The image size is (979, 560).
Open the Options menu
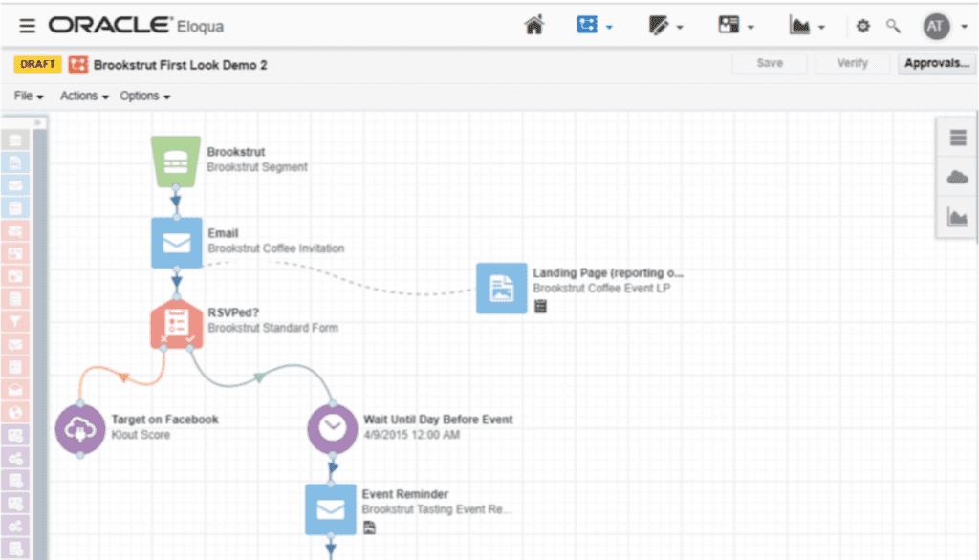point(145,97)
